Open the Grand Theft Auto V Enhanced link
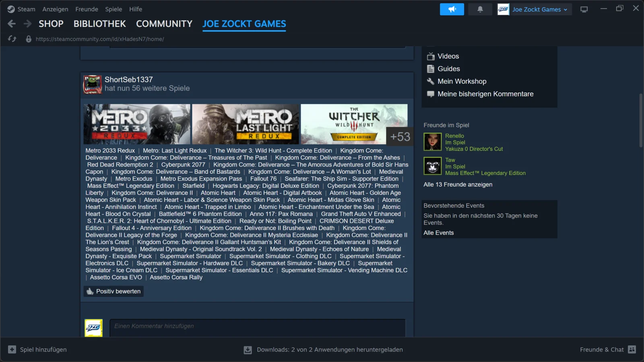 point(361,214)
